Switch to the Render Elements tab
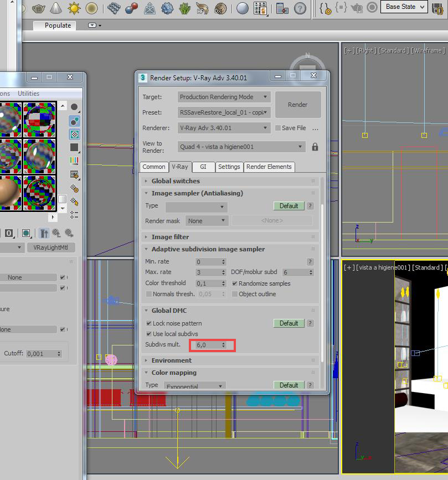 [x=269, y=167]
